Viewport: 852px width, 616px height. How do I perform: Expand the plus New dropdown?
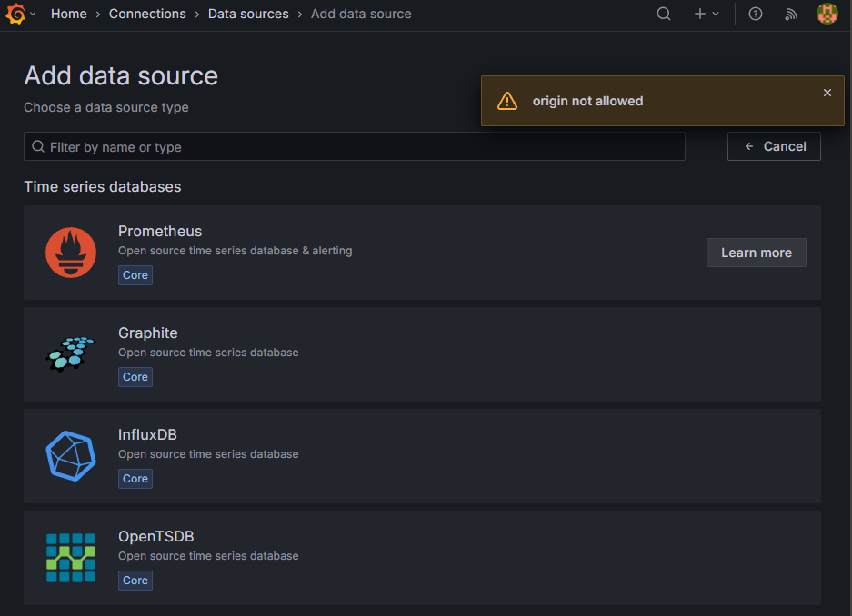pyautogui.click(x=707, y=14)
